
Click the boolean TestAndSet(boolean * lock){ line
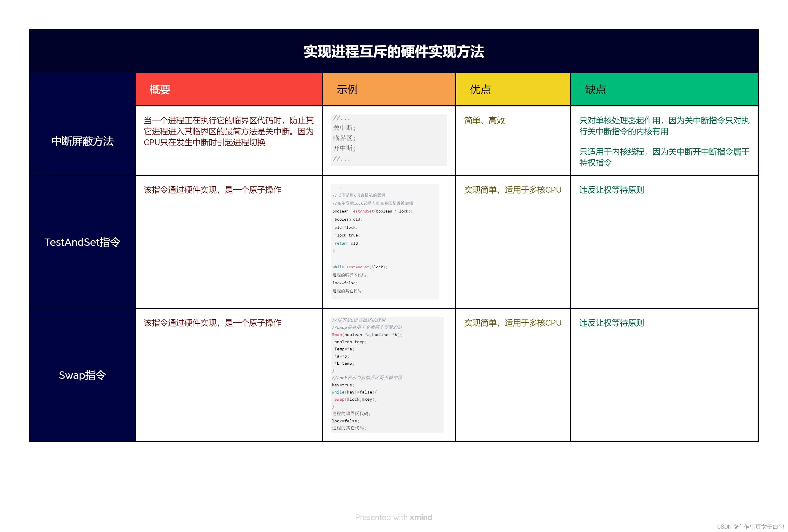pyautogui.click(x=372, y=211)
